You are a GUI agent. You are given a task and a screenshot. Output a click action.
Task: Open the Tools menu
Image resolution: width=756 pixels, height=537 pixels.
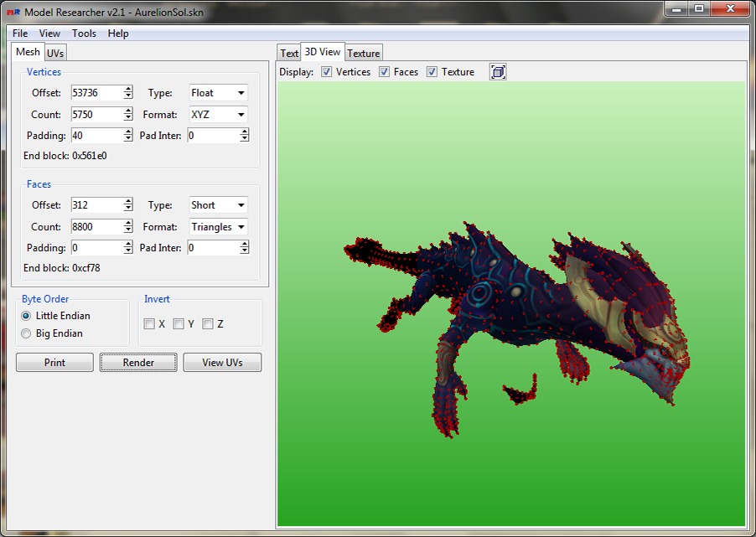(84, 34)
